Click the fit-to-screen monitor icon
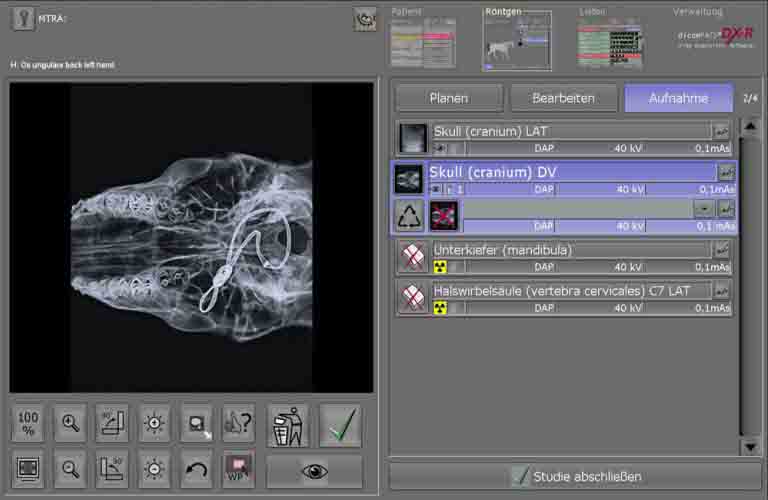This screenshot has height=500, width=768. click(x=26, y=468)
